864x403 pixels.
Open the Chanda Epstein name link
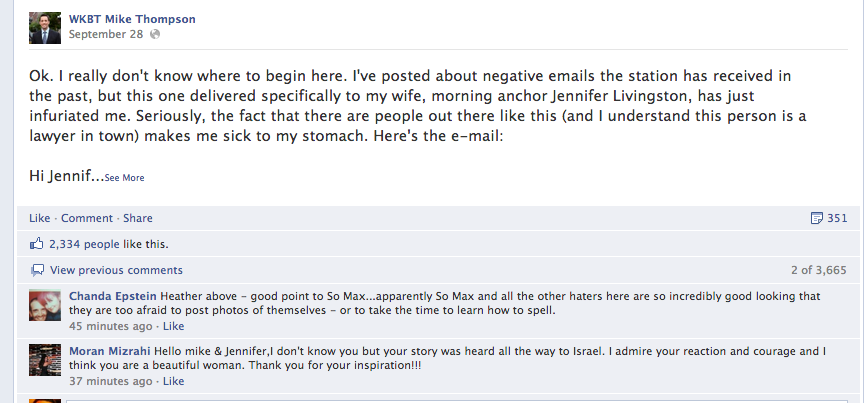pos(113,297)
